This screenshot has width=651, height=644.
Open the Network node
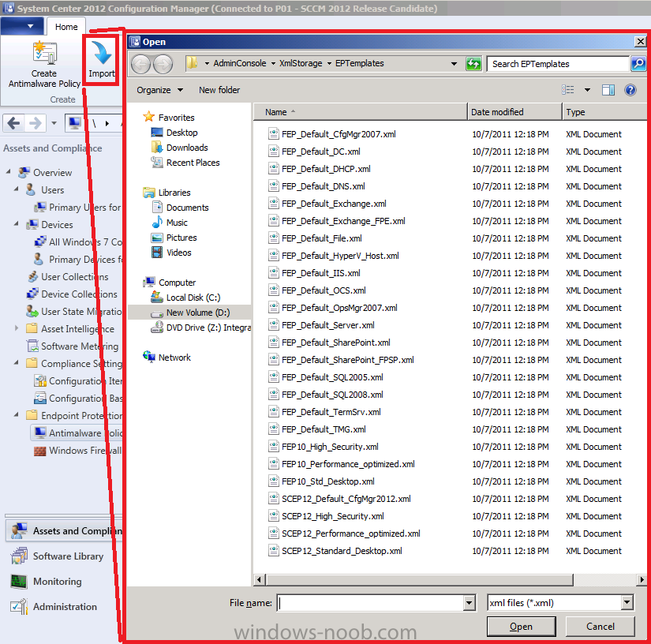[174, 357]
